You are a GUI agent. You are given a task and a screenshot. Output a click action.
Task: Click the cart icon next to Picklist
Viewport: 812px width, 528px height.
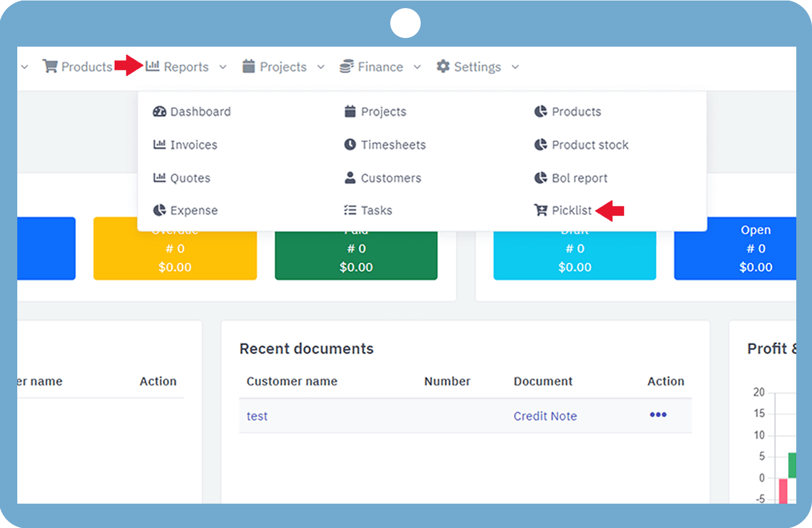539,210
